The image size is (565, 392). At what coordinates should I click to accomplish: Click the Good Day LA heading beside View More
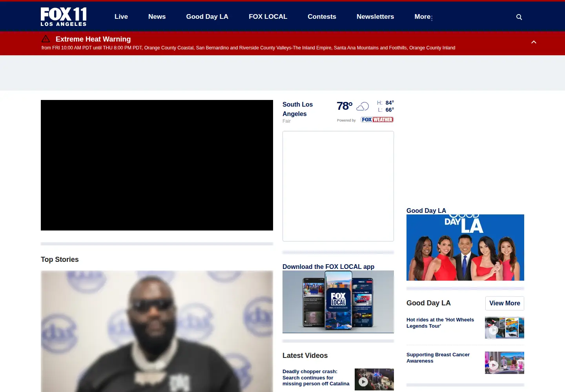pos(428,303)
